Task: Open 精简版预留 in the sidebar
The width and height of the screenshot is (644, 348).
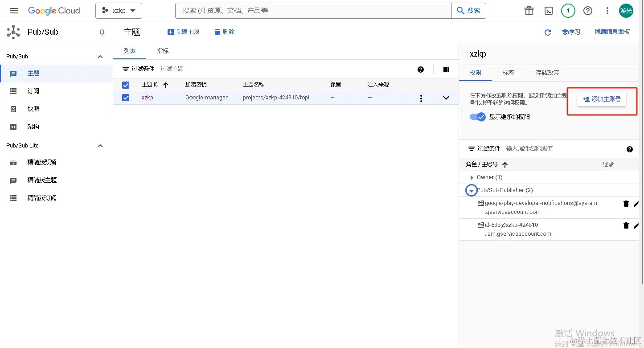Action: point(56,162)
